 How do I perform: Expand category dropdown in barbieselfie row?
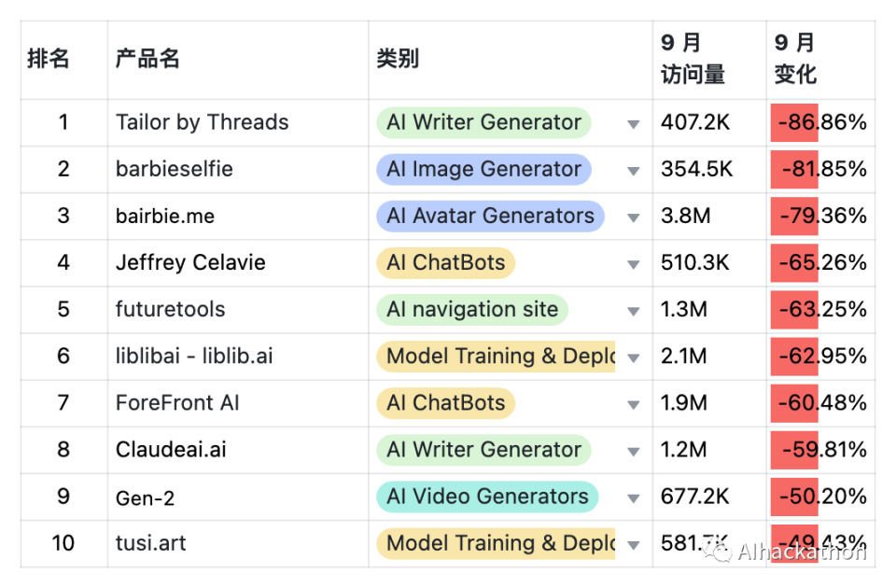tap(634, 171)
